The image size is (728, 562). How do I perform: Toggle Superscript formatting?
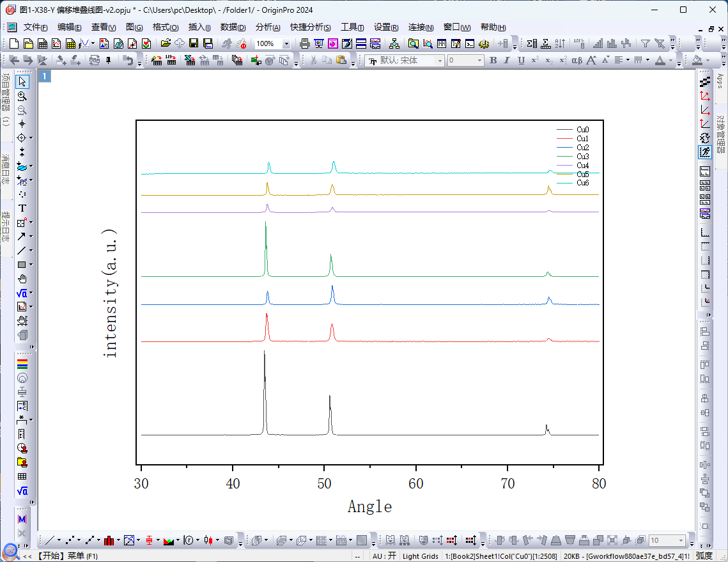click(x=535, y=60)
